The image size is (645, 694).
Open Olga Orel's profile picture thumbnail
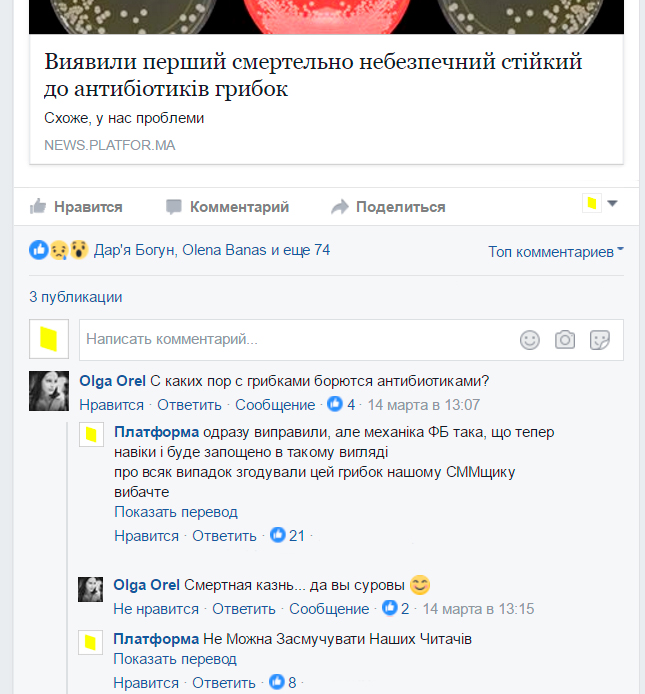pos(49,391)
